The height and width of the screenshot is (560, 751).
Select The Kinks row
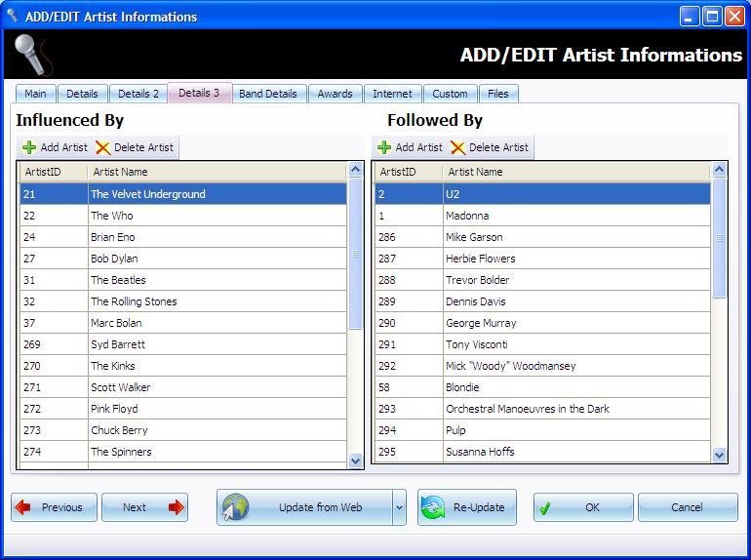tap(183, 366)
